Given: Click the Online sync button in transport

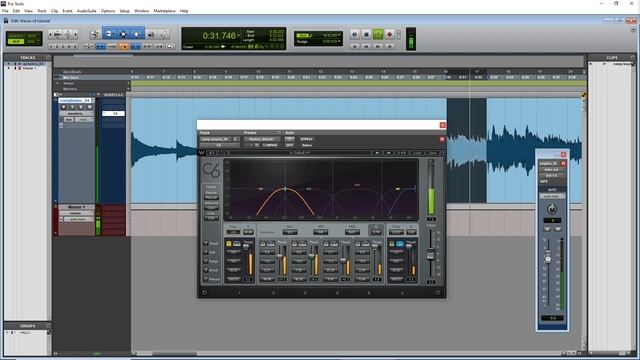Looking at the screenshot, I should (x=355, y=35).
